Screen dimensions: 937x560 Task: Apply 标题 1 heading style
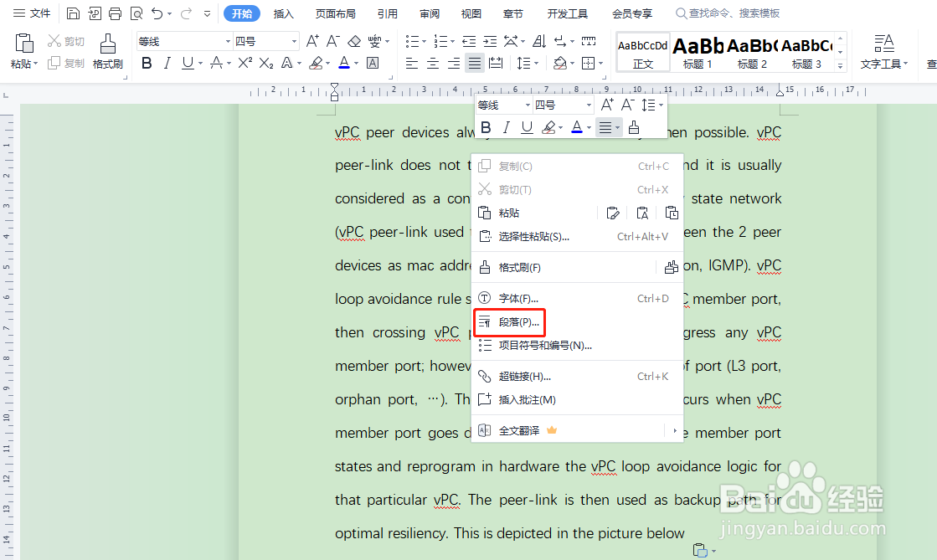click(x=698, y=53)
